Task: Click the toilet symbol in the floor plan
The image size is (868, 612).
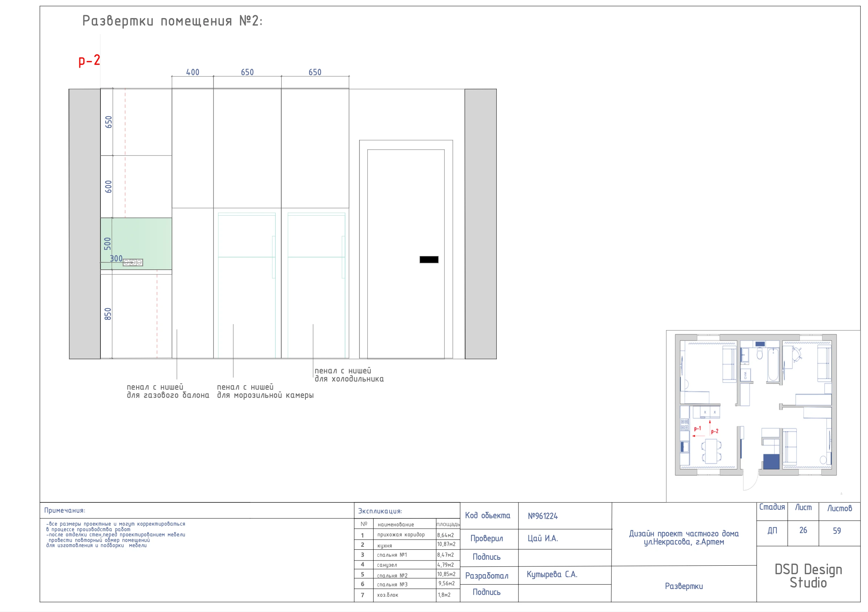Action: [759, 354]
